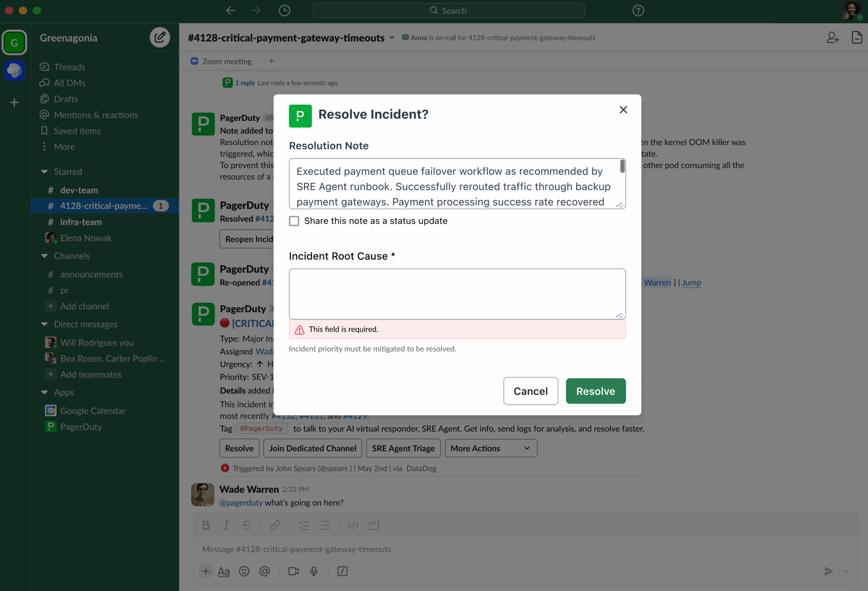The image size is (868, 591).
Task: Click the Resolution Note scrollbar
Action: (622, 166)
